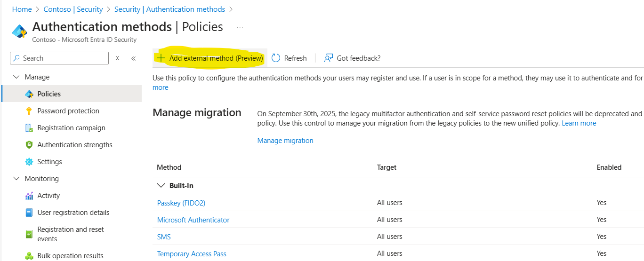Click the Registration campaign icon
644x261 pixels.
[29, 128]
